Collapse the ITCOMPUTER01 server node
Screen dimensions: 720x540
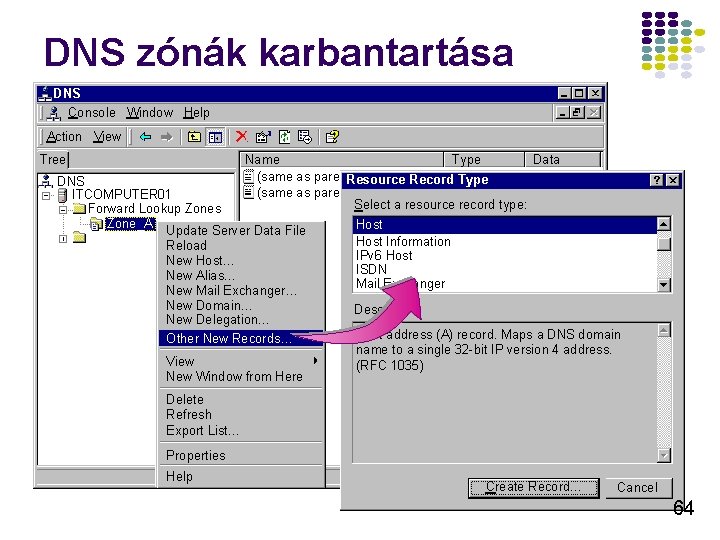point(46,196)
